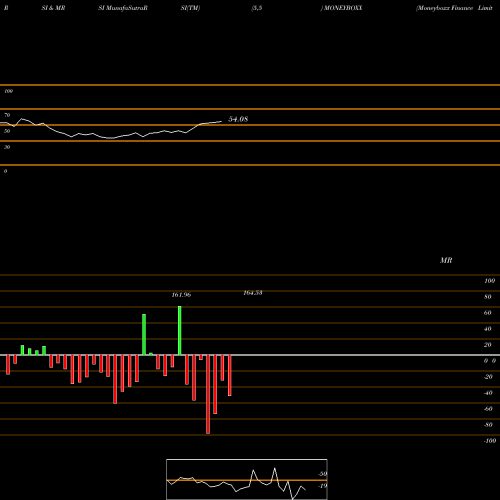Viewport: 500px width, 500px height.
Task: Click the 70 level label on the RSI axis
Action: pyautogui.click(x=7, y=115)
